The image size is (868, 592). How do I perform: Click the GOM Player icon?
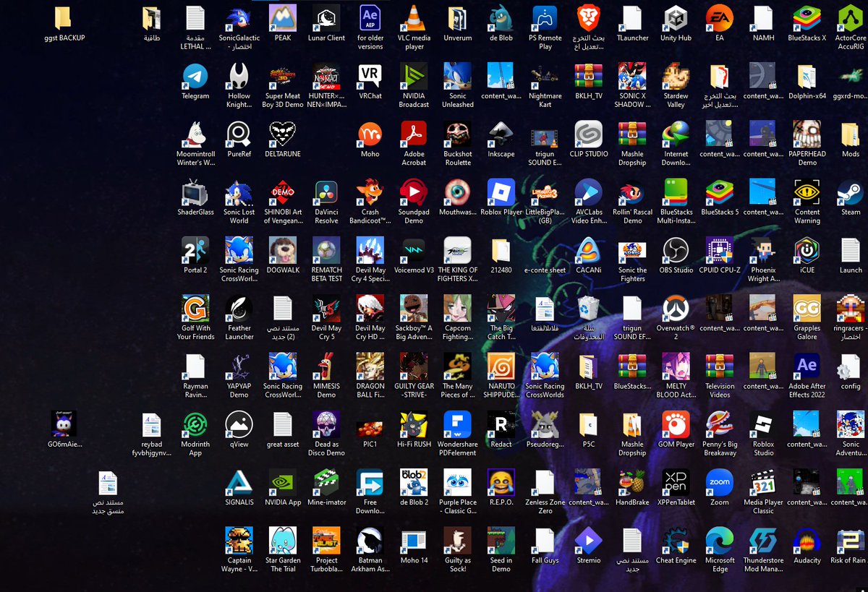point(676,424)
